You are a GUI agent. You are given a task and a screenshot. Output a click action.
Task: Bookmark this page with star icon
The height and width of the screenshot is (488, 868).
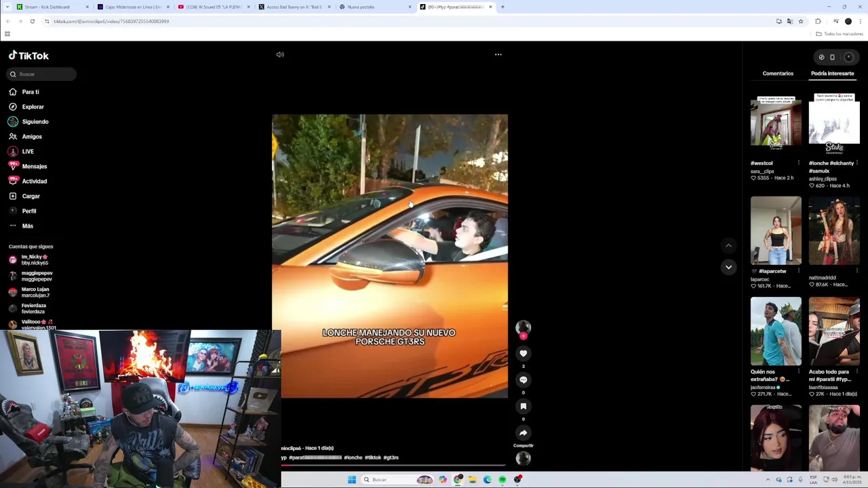pos(801,21)
